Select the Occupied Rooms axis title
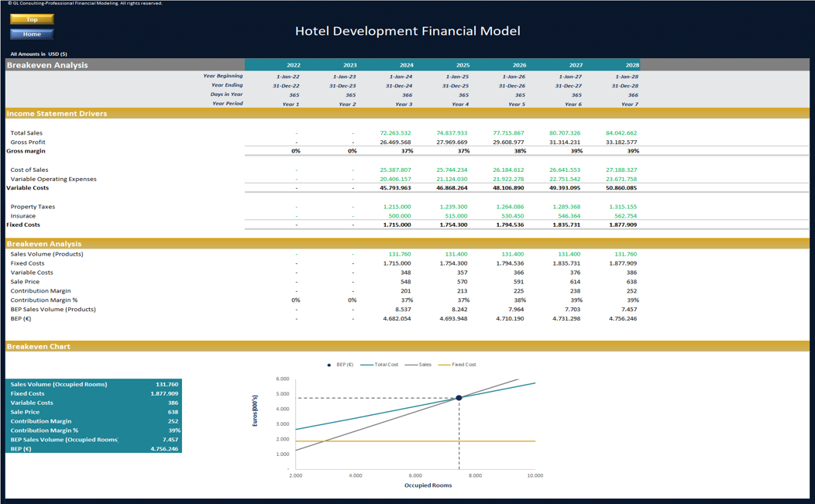The width and height of the screenshot is (815, 504). tap(428, 485)
